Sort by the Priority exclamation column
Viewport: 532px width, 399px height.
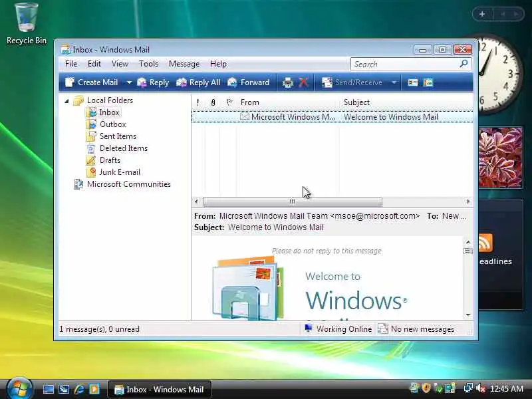tap(198, 102)
